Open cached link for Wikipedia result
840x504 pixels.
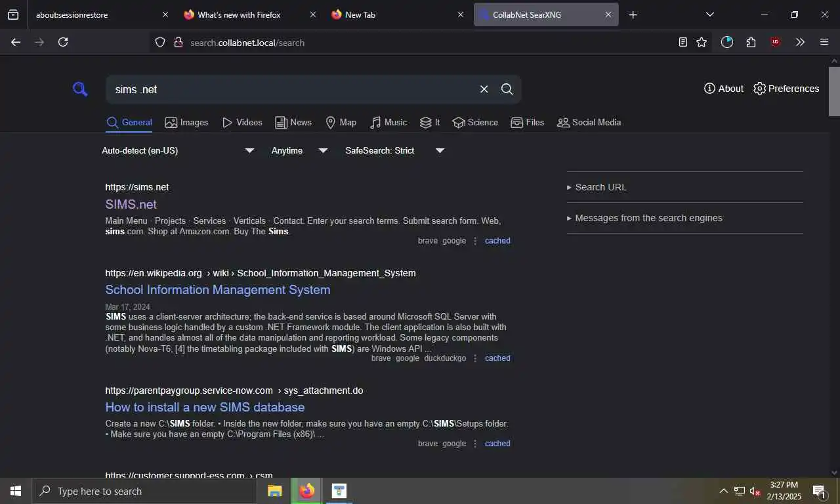[497, 358]
